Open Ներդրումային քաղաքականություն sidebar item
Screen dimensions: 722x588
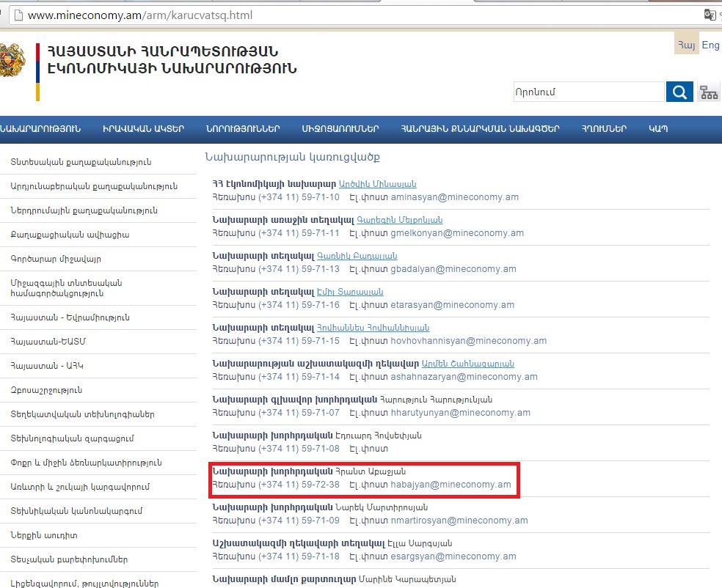[x=84, y=210]
